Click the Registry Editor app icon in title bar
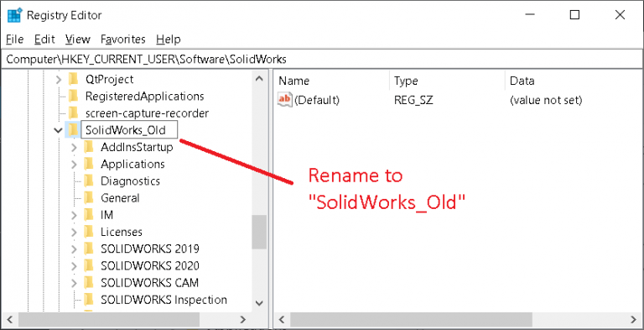 point(14,15)
